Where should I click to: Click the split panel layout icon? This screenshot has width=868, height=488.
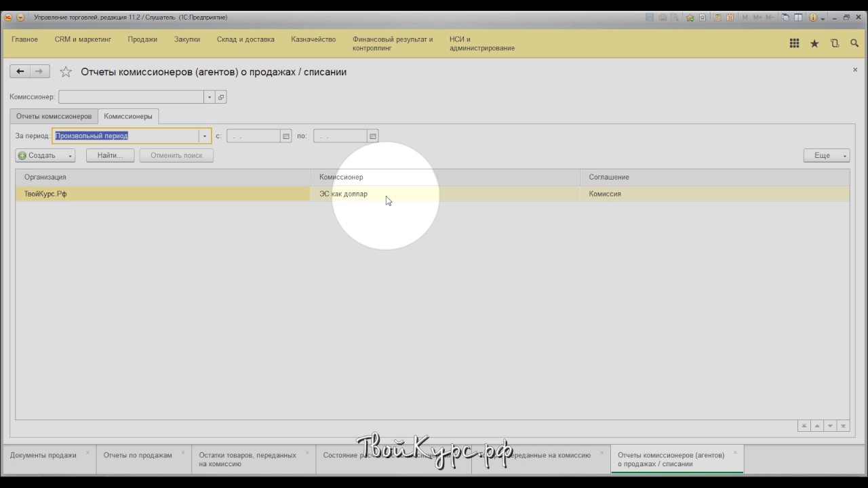coord(799,18)
